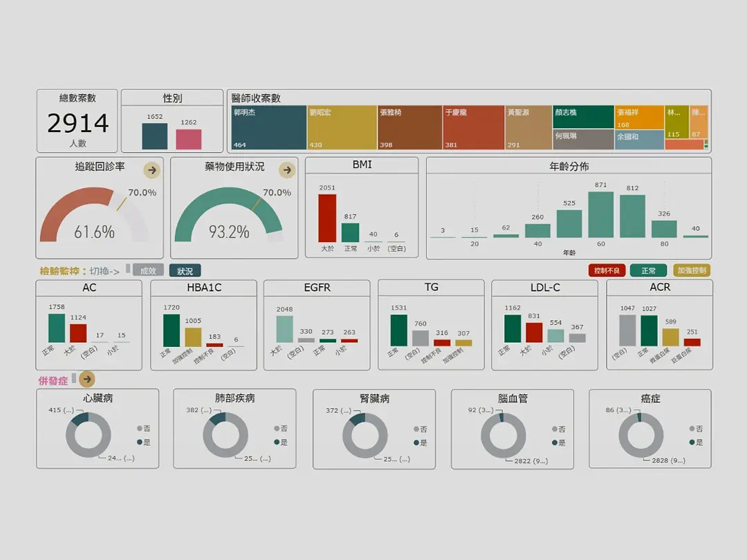The height and width of the screenshot is (560, 747).
Task: Select the HBA1C bar valued 1720
Action: coord(172,330)
